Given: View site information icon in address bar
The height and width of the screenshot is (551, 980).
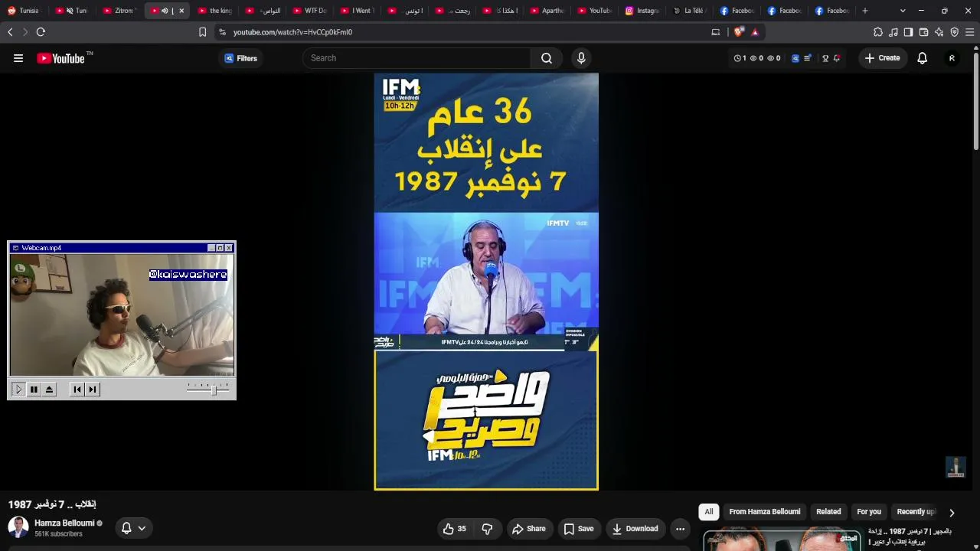Looking at the screenshot, I should tap(222, 32).
